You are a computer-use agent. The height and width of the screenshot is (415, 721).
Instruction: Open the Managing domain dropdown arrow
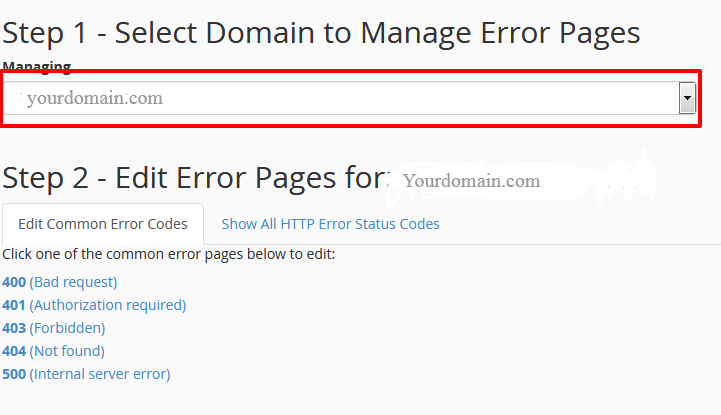687,98
